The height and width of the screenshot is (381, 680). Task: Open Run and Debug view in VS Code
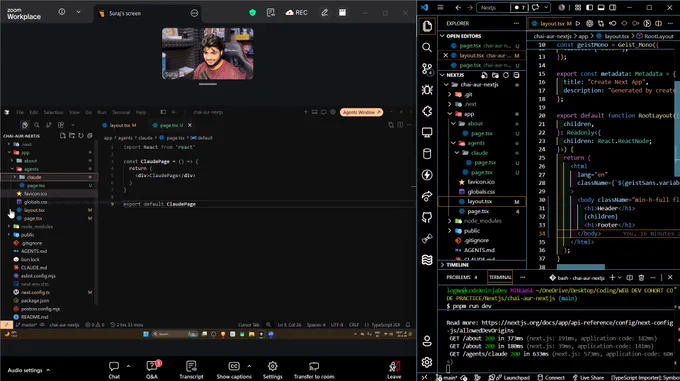[x=427, y=90]
